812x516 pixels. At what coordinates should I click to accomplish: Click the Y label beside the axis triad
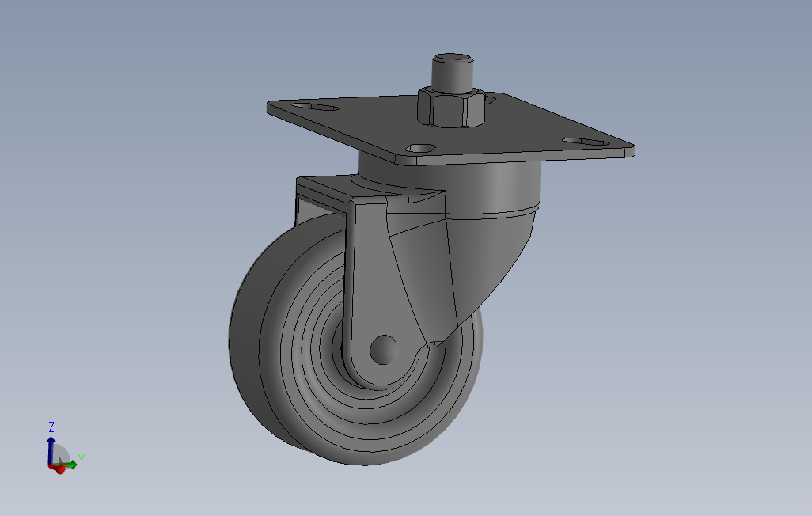pos(82,460)
